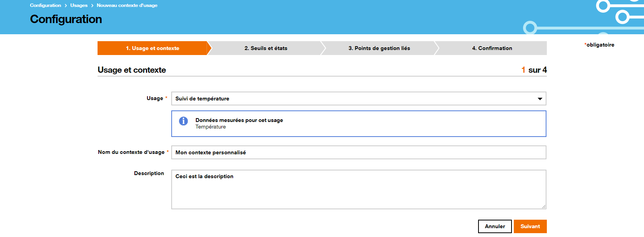Grab the Description textarea resize handle
The width and height of the screenshot is (644, 237).
[x=544, y=207]
